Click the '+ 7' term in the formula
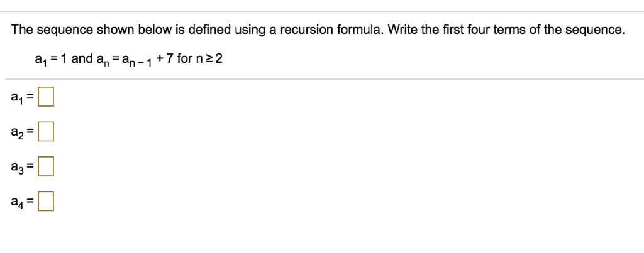Image resolution: width=644 pixels, height=253 pixels. pos(165,59)
